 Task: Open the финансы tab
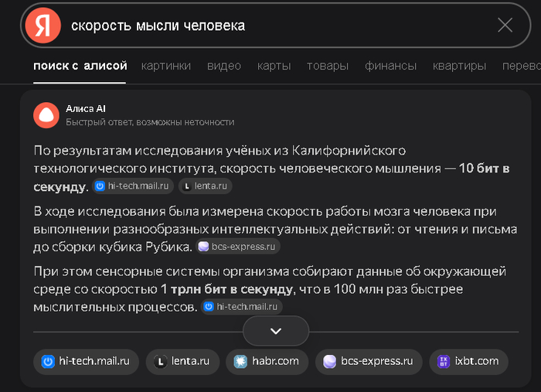(x=390, y=66)
